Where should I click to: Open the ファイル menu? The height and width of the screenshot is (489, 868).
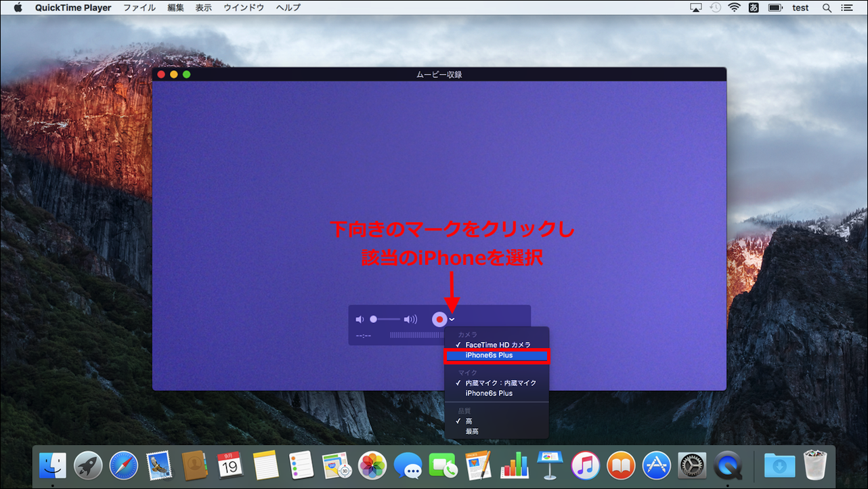coord(139,7)
